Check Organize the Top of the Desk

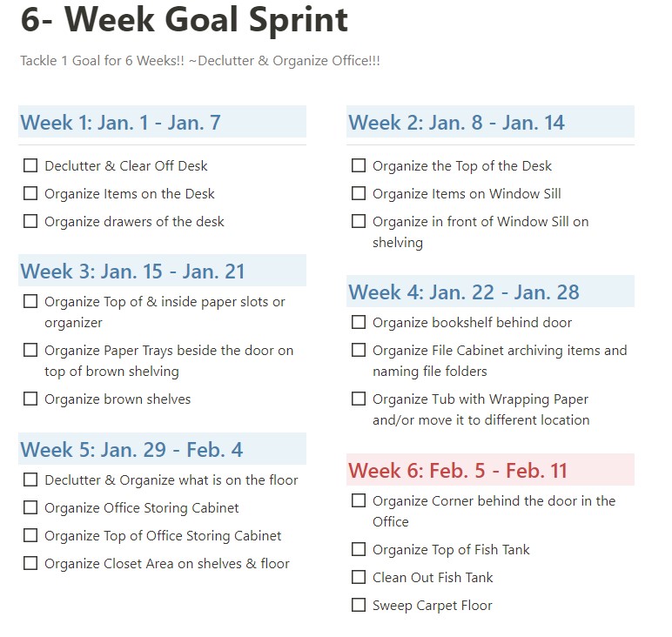(359, 166)
